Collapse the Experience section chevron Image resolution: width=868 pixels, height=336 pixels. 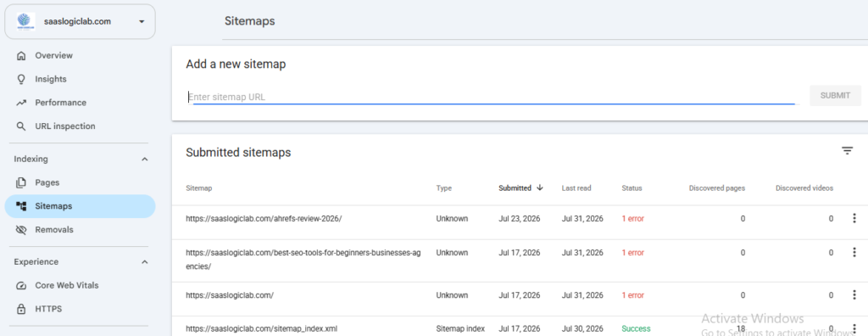point(144,261)
